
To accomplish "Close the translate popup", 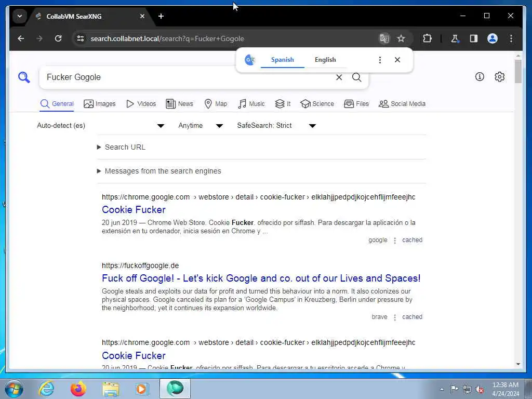I will click(397, 60).
